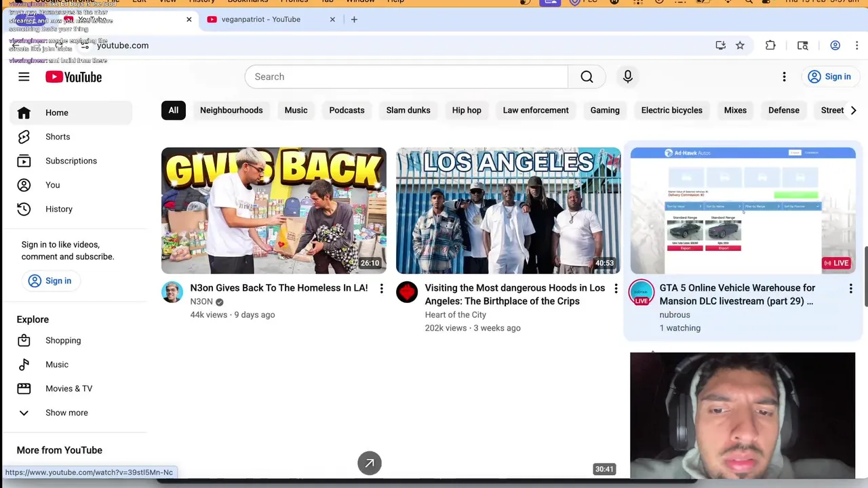Click the Shopping bag icon

(x=24, y=341)
